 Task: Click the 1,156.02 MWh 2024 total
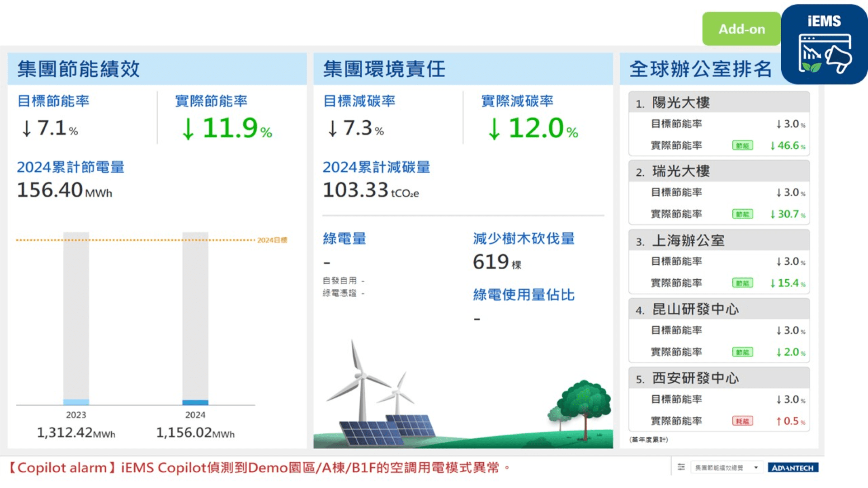195,433
